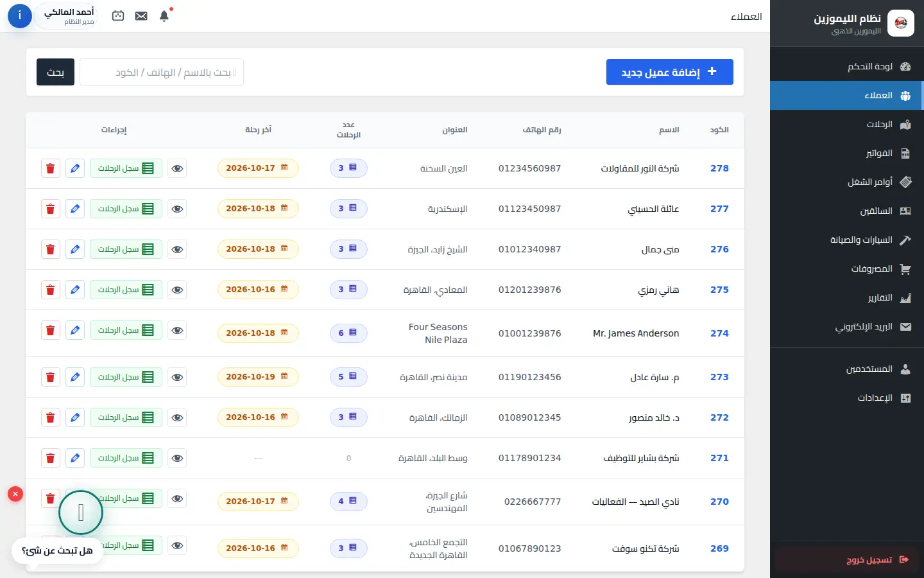Open لوحة التحكم in the sidebar
This screenshot has width=924, height=578.
click(847, 66)
